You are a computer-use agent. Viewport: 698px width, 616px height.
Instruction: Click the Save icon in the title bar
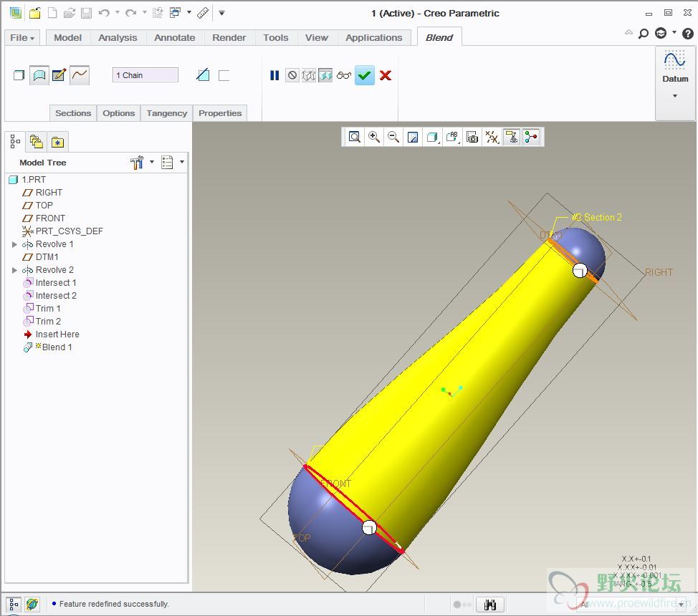coord(86,13)
